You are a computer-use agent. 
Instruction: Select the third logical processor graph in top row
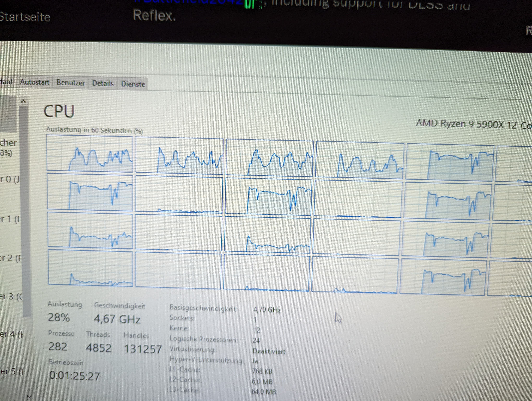pos(270,158)
